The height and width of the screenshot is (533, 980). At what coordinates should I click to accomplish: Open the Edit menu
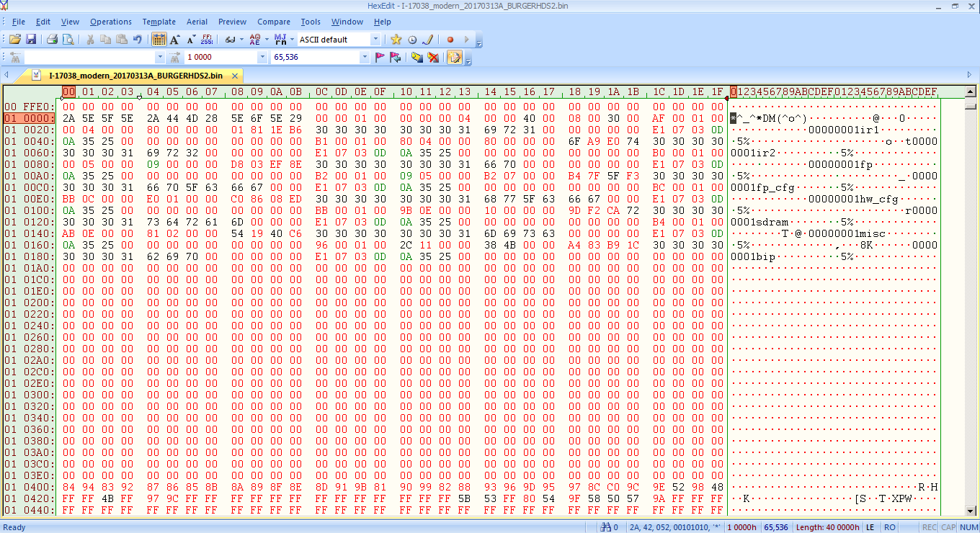click(43, 22)
